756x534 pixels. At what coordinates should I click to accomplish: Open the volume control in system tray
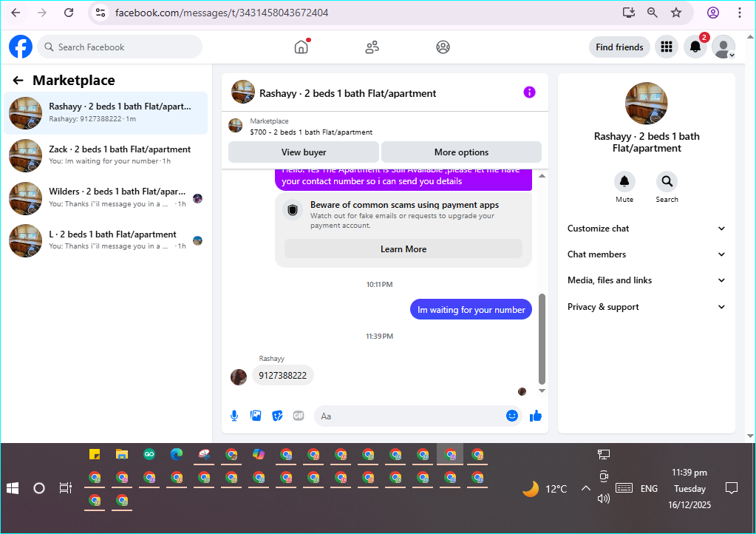[x=603, y=498]
